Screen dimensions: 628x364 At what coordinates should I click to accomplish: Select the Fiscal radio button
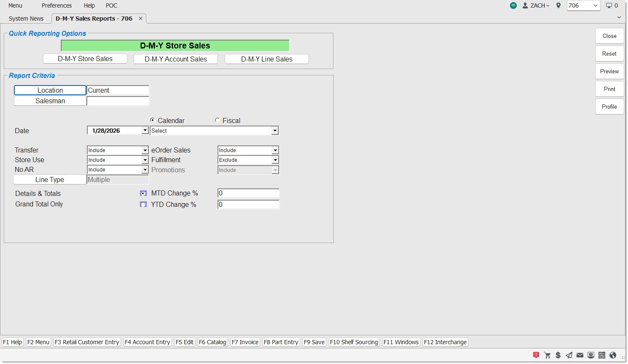217,120
